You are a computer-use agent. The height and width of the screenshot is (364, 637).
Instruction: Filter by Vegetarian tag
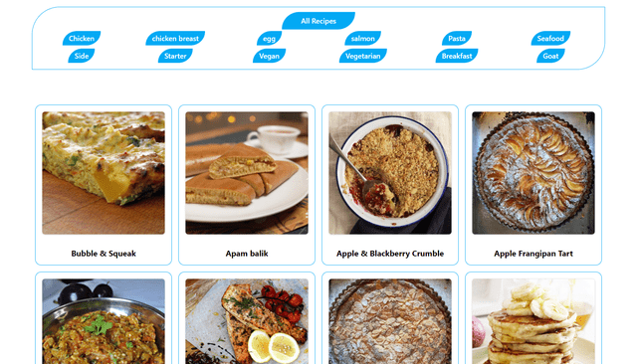click(362, 56)
